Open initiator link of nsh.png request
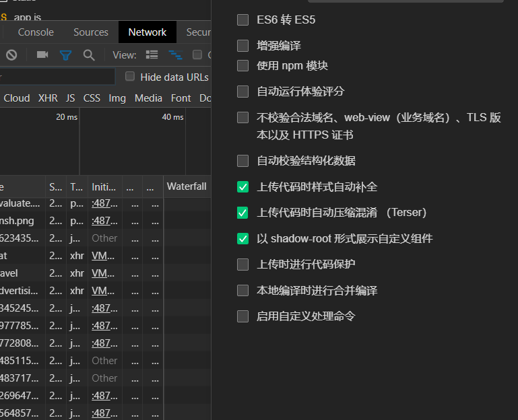The image size is (518, 420). tap(104, 221)
